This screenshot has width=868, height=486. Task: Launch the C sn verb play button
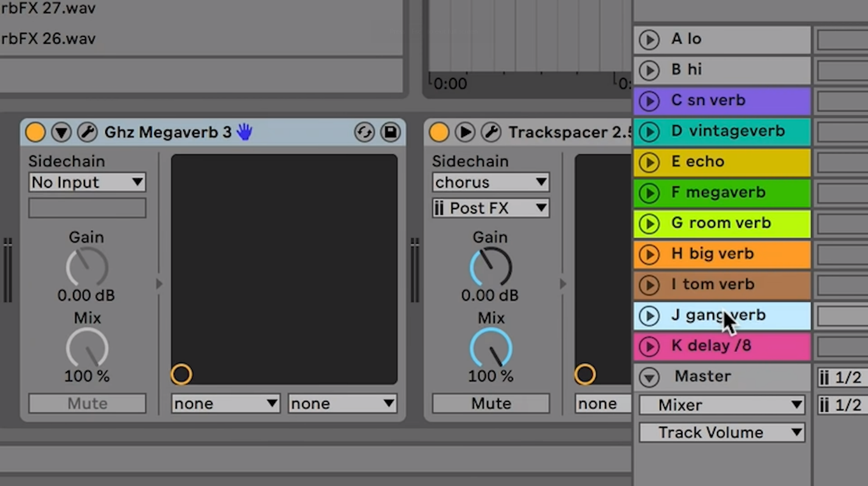click(649, 101)
